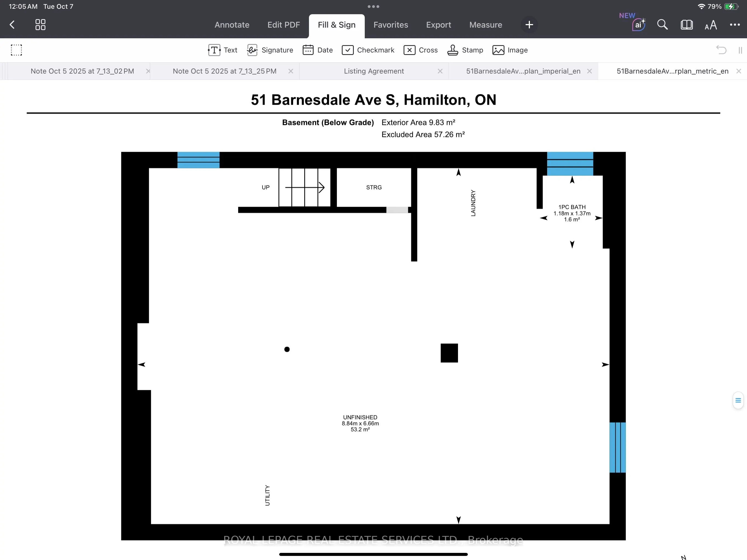Choose the Stamp tool
747x560 pixels.
(x=465, y=50)
